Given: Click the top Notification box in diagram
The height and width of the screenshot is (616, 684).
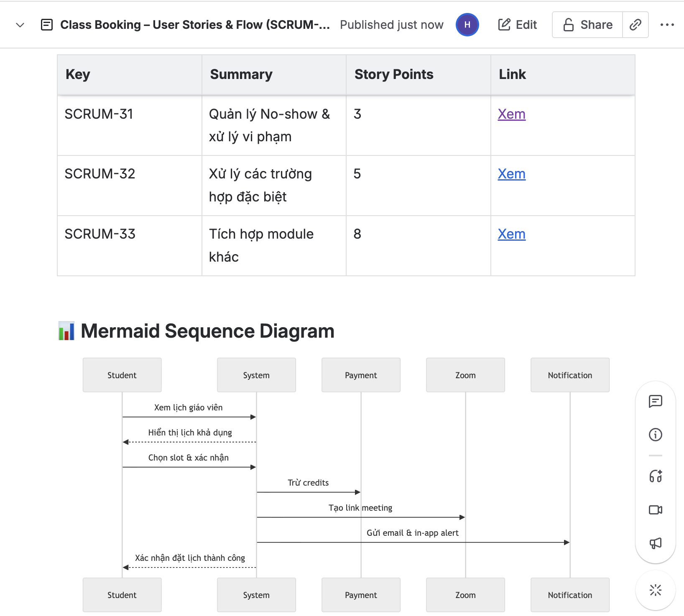Looking at the screenshot, I should [569, 375].
